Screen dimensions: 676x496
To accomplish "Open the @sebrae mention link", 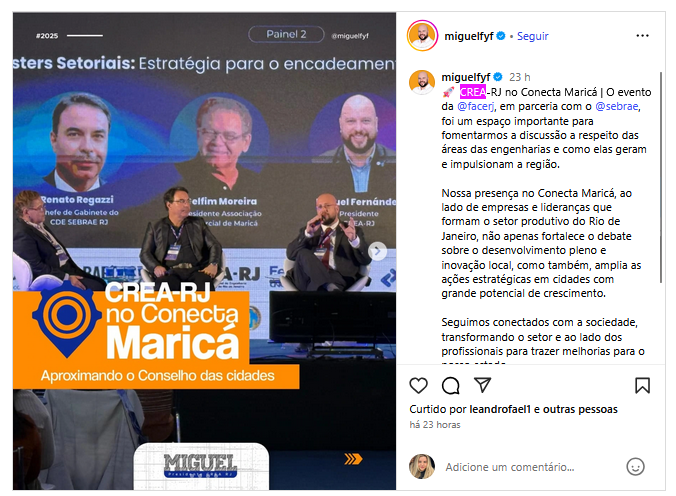I will [617, 106].
